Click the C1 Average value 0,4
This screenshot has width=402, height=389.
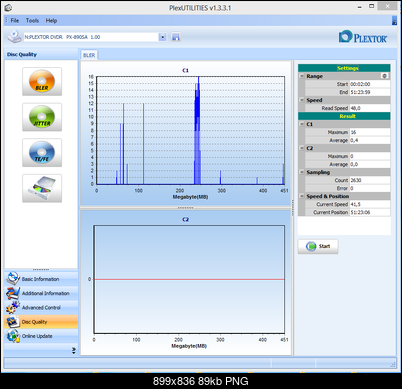(369, 140)
